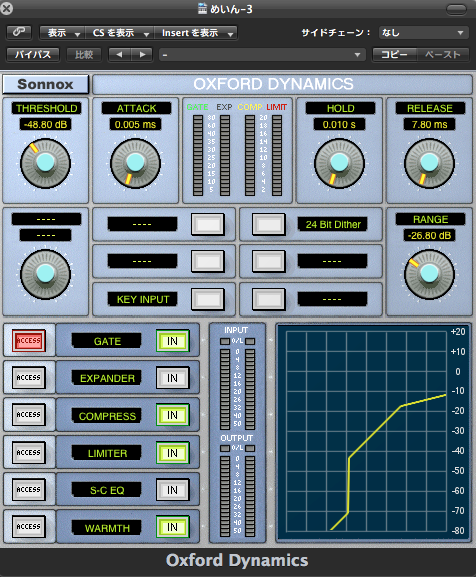Open the 表示 dropdown menu
This screenshot has width=476, height=577.
tap(63, 33)
